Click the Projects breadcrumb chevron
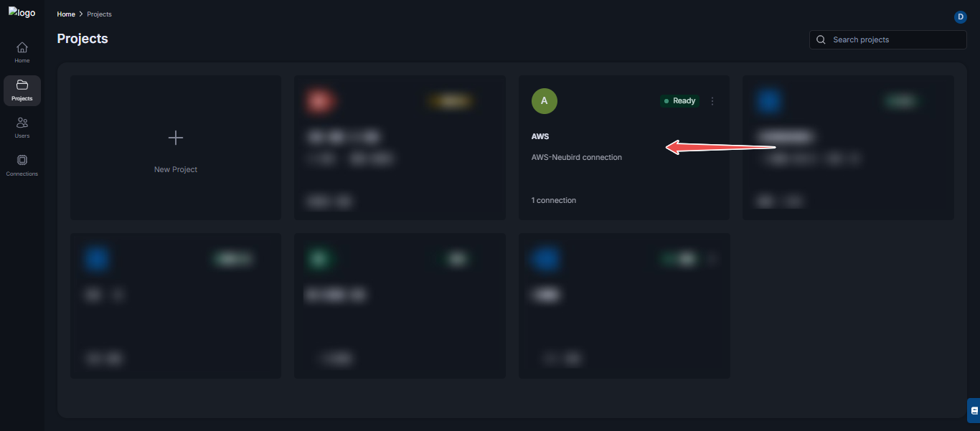Viewport: 980px width, 431px height. point(80,14)
